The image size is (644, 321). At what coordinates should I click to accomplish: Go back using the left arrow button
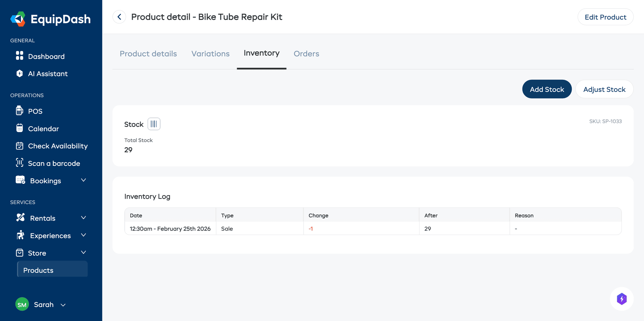pos(119,17)
